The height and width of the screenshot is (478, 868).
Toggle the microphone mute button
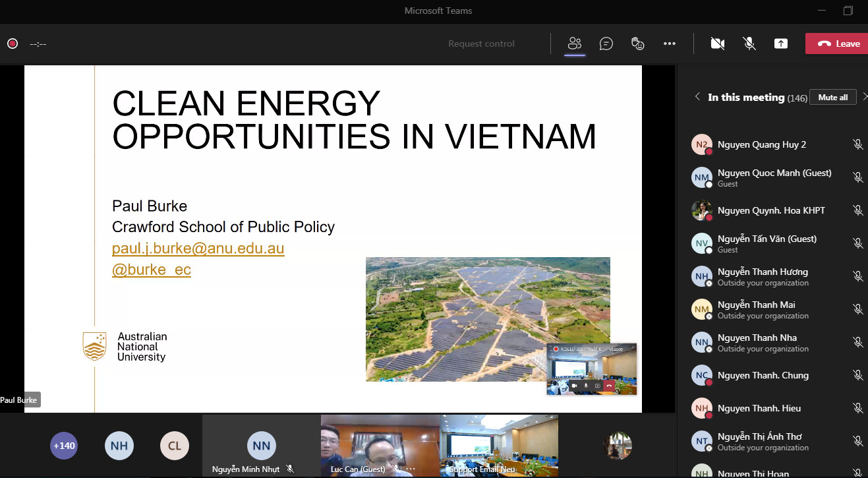(x=749, y=44)
